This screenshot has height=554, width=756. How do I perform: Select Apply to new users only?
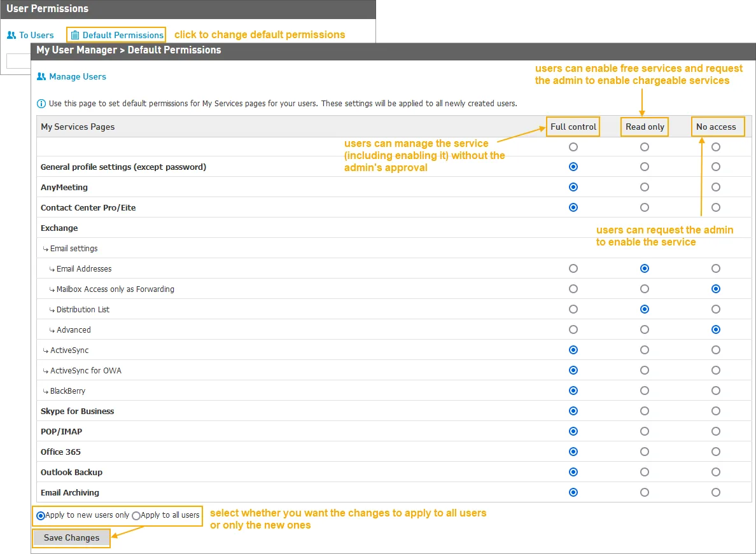[x=41, y=515]
